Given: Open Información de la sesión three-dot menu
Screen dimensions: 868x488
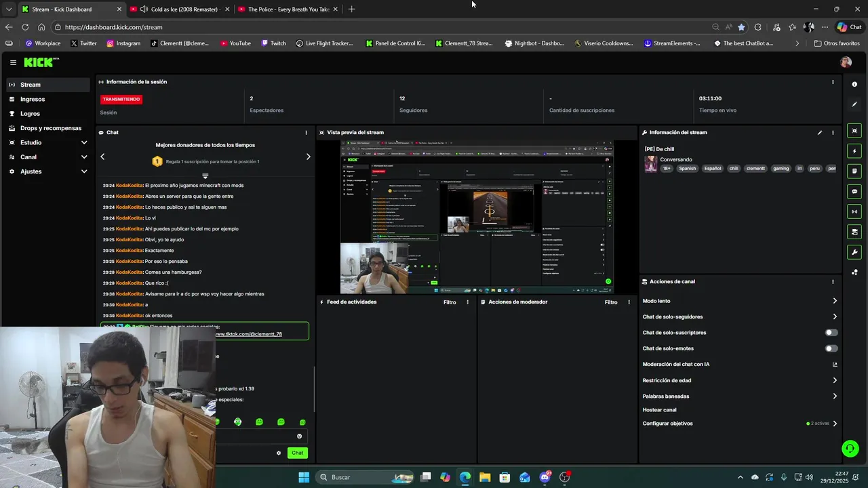Looking at the screenshot, I should pyautogui.click(x=833, y=82).
